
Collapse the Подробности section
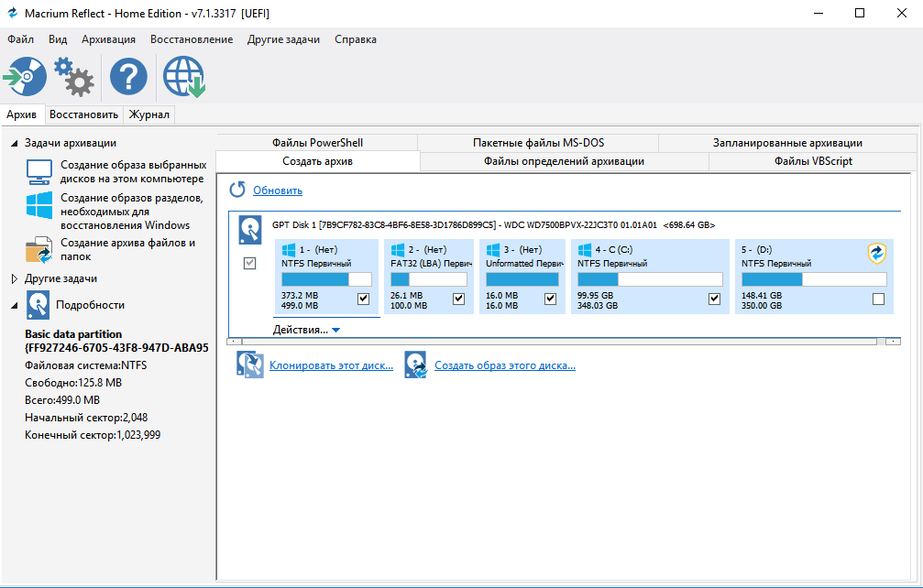(14, 305)
